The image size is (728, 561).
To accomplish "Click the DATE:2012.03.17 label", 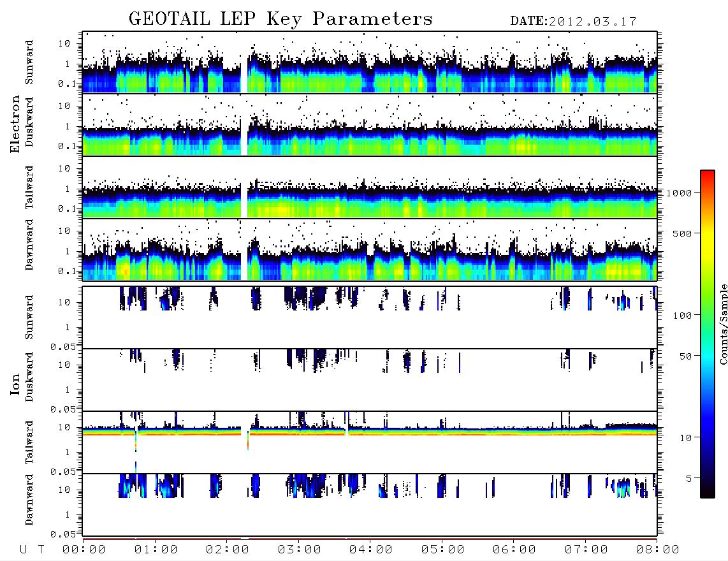I will pos(573,22).
